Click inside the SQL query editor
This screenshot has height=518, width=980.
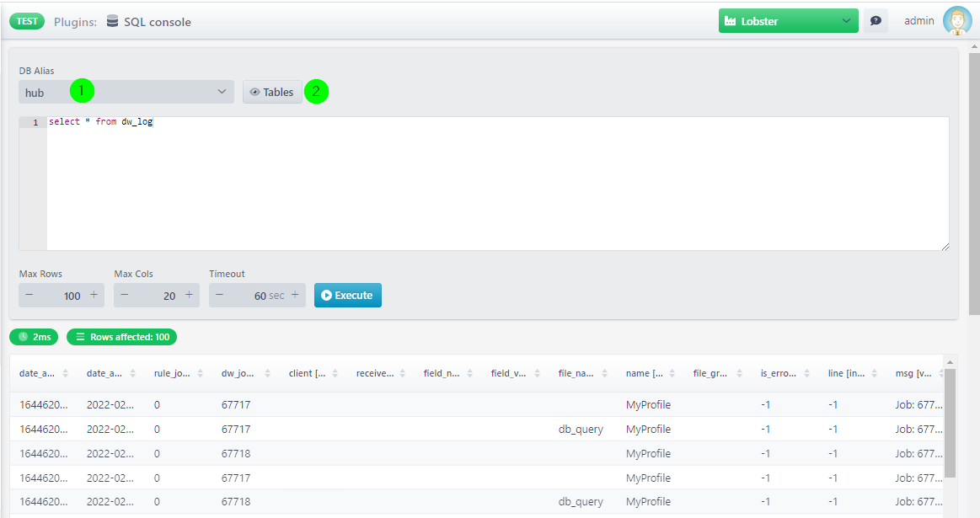pos(497,184)
